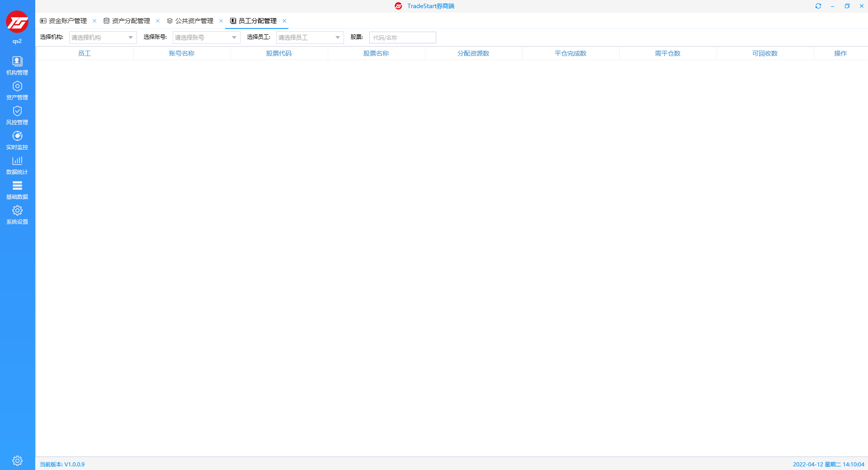The width and height of the screenshot is (868, 470).
Task: Close the 资金账户管理 tab
Action: tap(94, 21)
